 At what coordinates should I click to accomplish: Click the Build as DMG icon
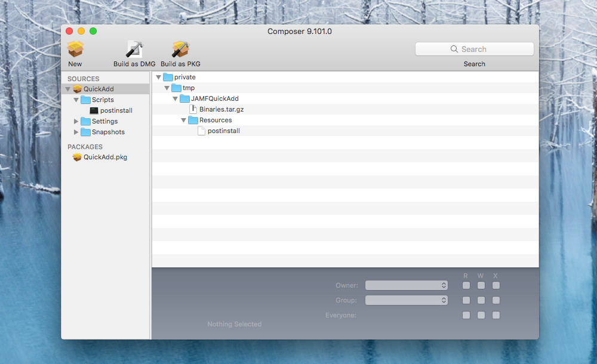[x=134, y=50]
